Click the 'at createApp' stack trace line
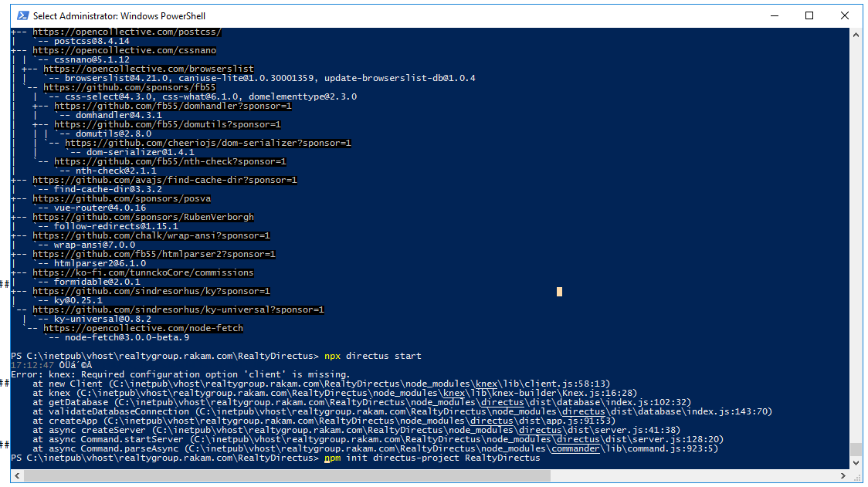Screen dimensions: 868x487 click(324, 421)
